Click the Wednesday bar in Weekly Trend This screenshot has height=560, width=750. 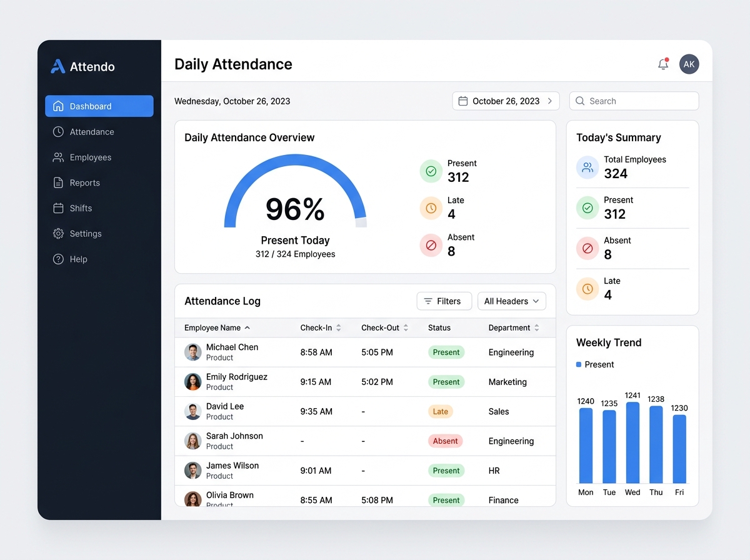(632, 442)
